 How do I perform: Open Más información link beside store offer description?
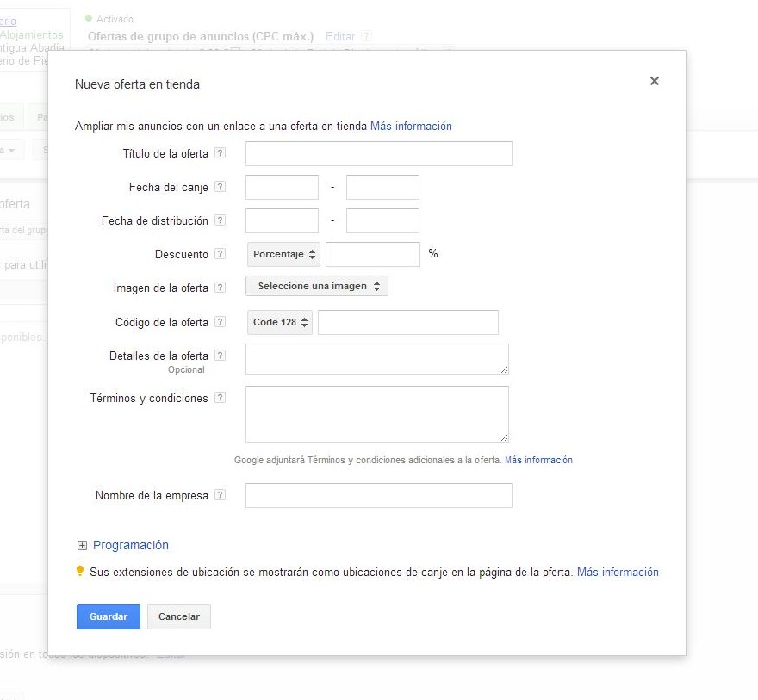(x=411, y=126)
